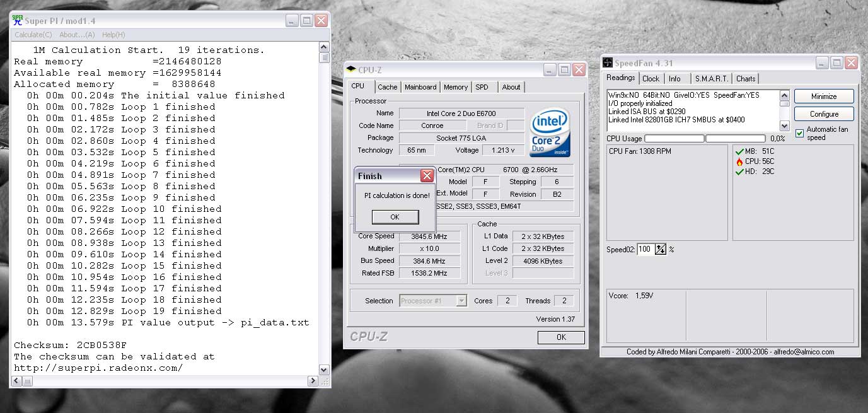
Task: Click the Minimize button in SpeedFan
Action: tap(824, 96)
